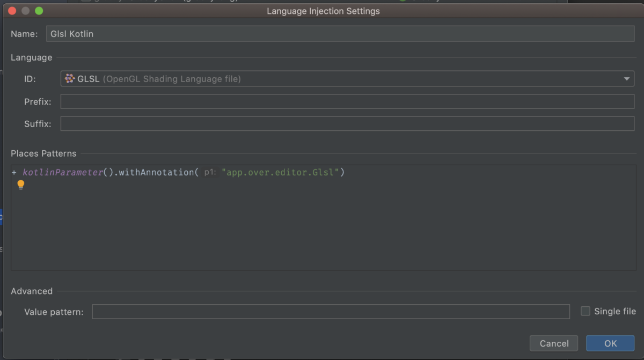Click the lightbulb intention icon under the pattern
Screen dimensions: 644x360
(20, 184)
